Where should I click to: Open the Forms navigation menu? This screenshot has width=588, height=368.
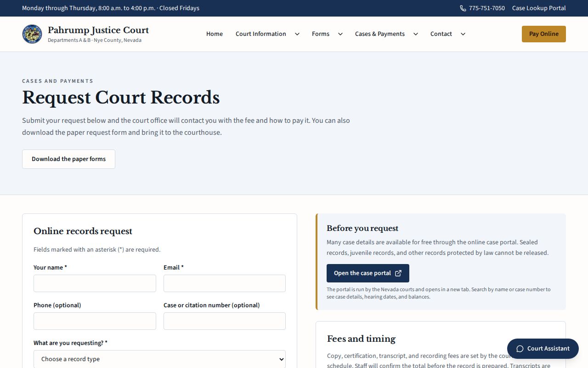point(321,34)
